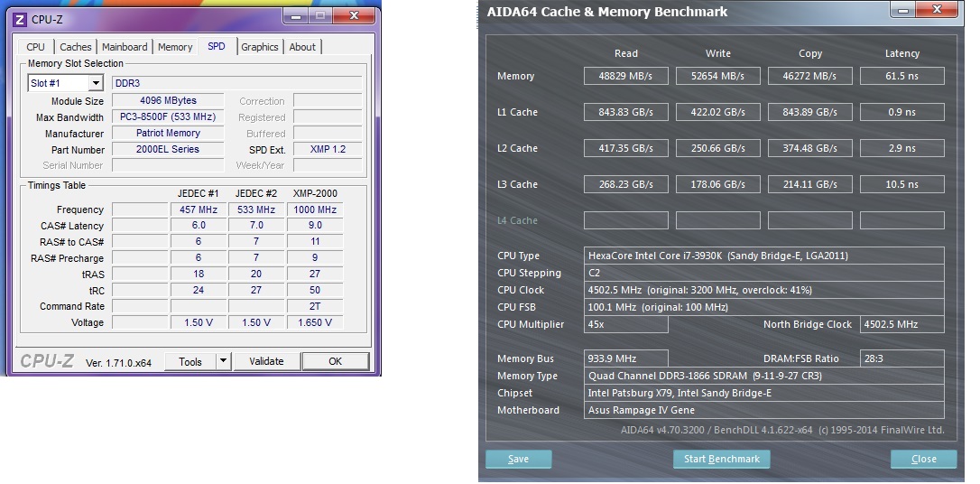
Task: Click the Tools button in CPU-Z
Action: click(x=190, y=361)
